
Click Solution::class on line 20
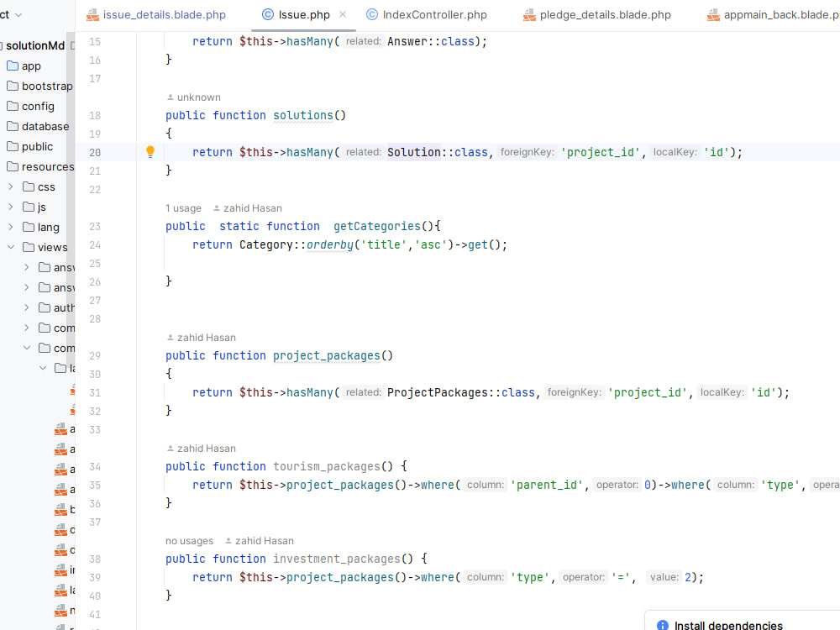(x=437, y=152)
